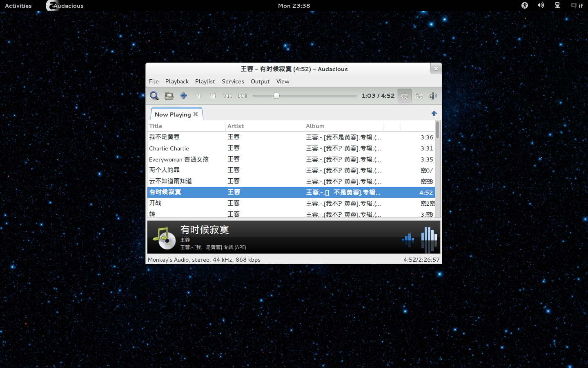Click the playlist vertical scrollbar
Viewport: 588px width, 368px height.
(437, 169)
